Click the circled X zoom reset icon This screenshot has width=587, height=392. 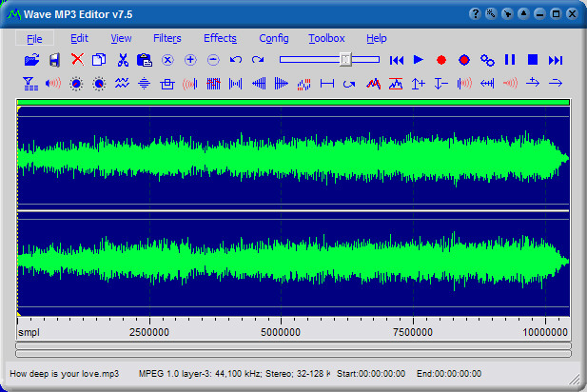[x=167, y=60]
